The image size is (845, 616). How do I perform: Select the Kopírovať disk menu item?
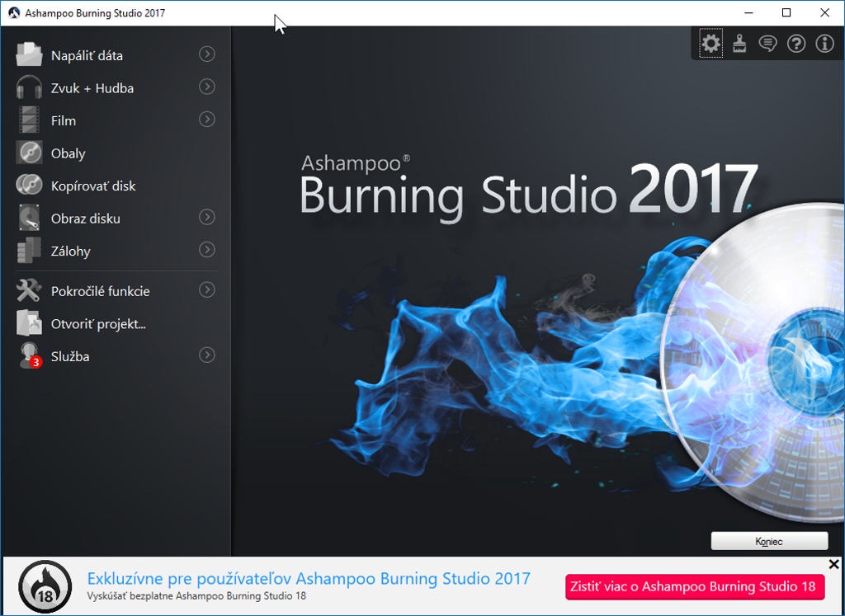pos(92,186)
